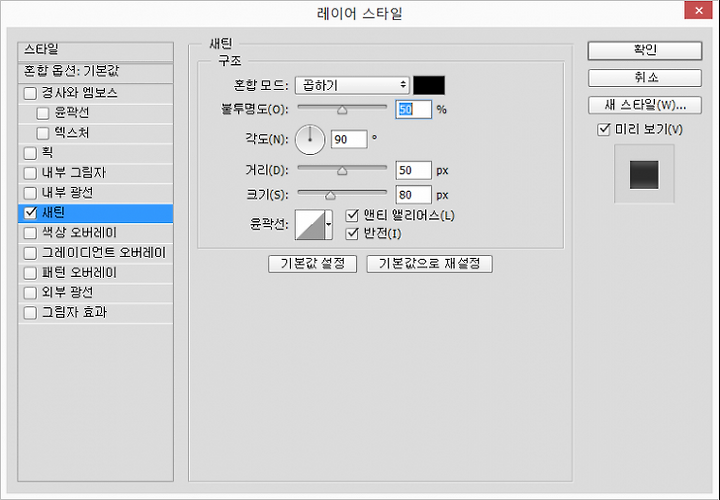Viewport: 720px width, 500px height.
Task: Click the 각도 value field showing 90
Action: [349, 140]
